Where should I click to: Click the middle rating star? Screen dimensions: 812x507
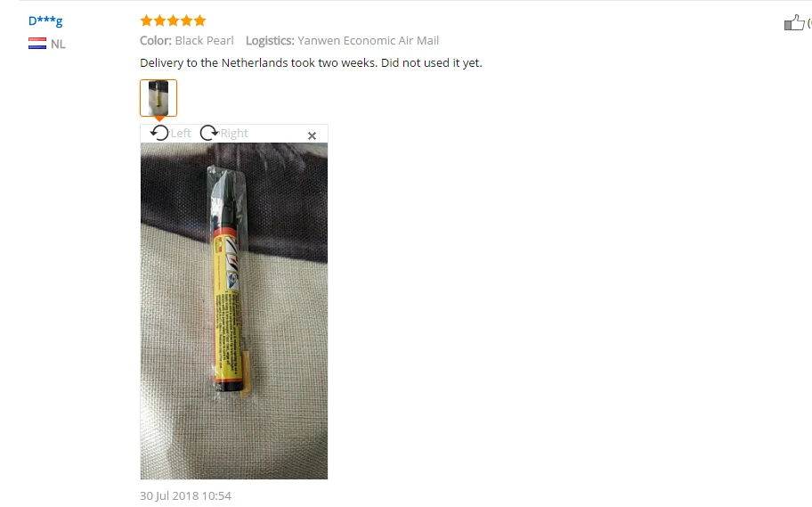tap(173, 20)
